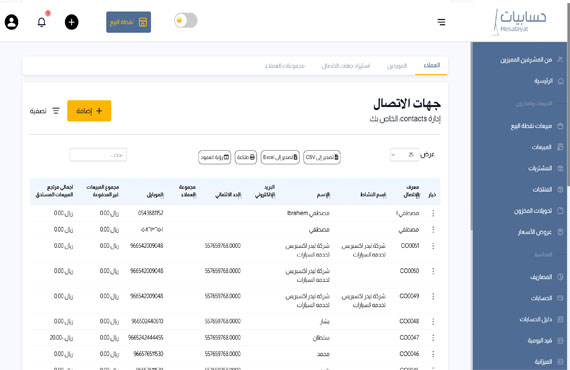
Task: Open عروض الأسعار quotations in sidebar
Action: click(x=540, y=232)
